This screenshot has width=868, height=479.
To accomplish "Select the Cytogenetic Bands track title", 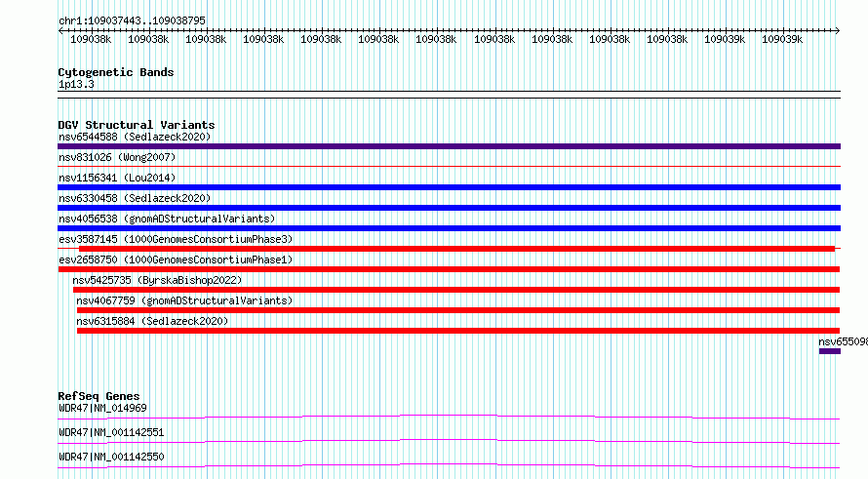I will (x=116, y=72).
